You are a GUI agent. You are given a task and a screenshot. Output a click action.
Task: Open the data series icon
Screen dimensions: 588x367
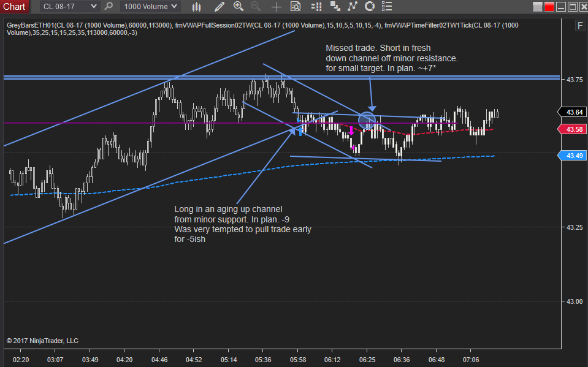[x=335, y=6]
